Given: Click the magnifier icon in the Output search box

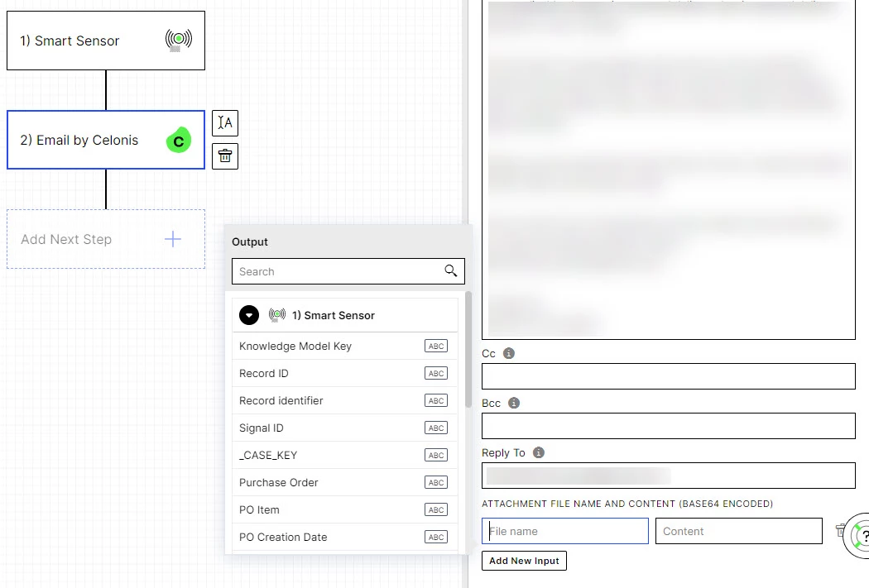Looking at the screenshot, I should click(x=450, y=270).
